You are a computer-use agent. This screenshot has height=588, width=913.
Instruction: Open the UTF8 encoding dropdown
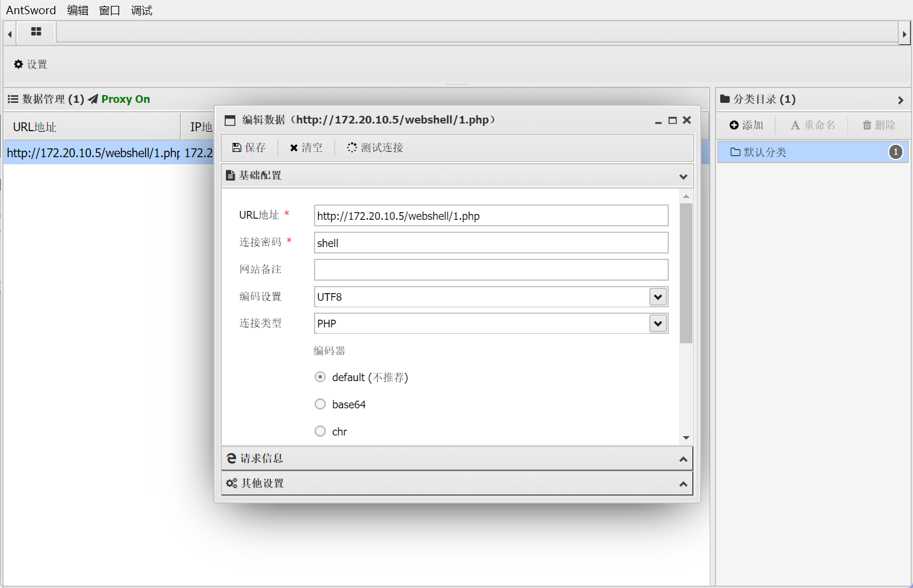(x=658, y=297)
